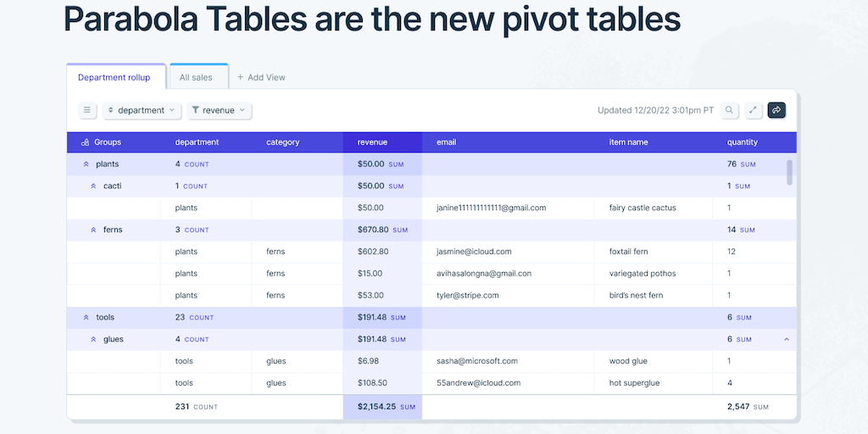
Task: Switch to the All sales tab
Action: (x=197, y=77)
